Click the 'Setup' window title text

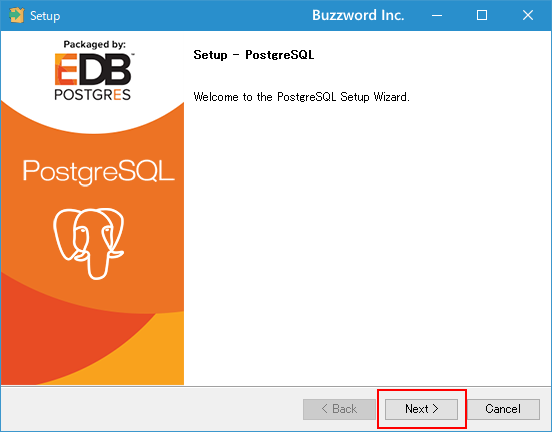pos(45,16)
